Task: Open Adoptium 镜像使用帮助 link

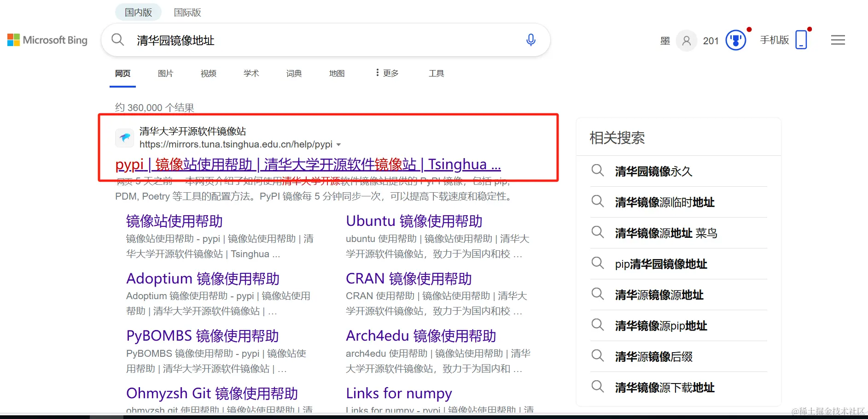Action: 203,279
